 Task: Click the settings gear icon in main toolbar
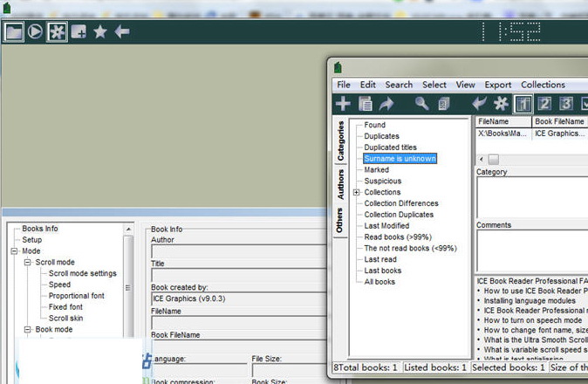(57, 32)
